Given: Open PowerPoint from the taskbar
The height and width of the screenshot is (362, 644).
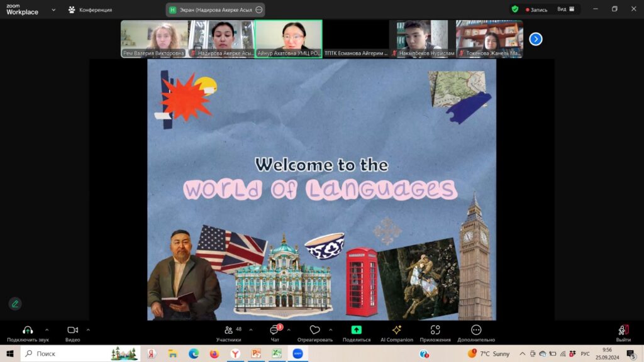Looking at the screenshot, I should pos(257,353).
